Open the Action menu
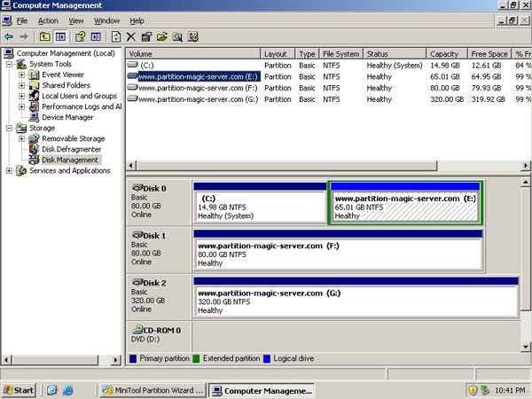The image size is (532, 399). click(x=48, y=20)
